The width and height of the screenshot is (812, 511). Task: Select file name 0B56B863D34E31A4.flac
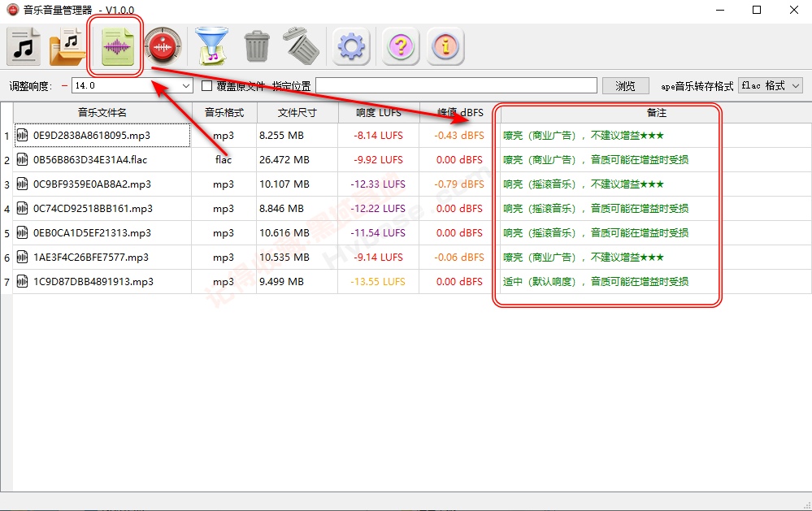click(90, 160)
